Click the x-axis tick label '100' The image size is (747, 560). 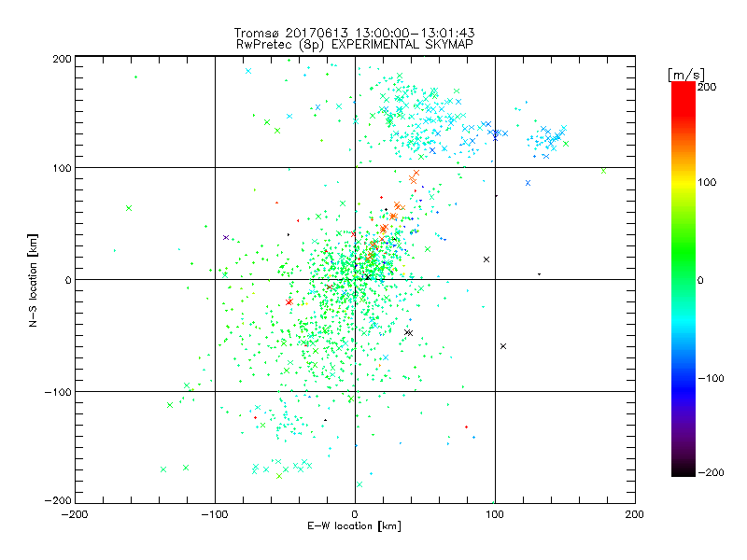(x=495, y=514)
